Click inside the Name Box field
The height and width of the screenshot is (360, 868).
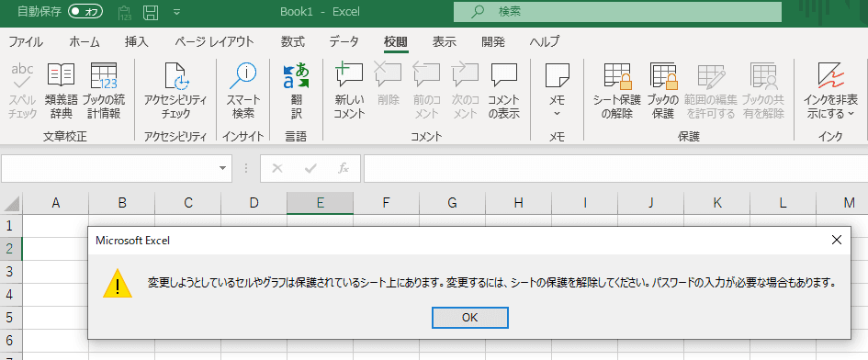point(108,168)
